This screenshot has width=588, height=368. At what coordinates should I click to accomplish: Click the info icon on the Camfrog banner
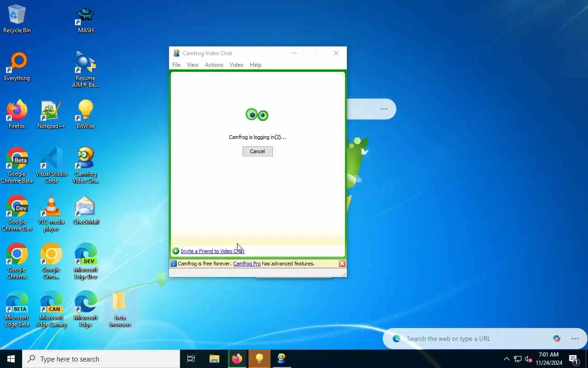click(174, 264)
